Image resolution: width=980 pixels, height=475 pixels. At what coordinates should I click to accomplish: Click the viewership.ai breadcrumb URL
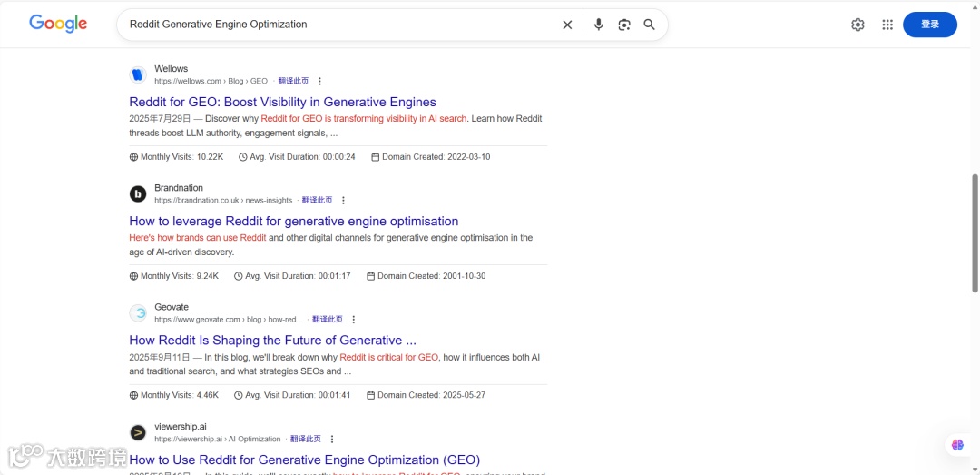(218, 439)
